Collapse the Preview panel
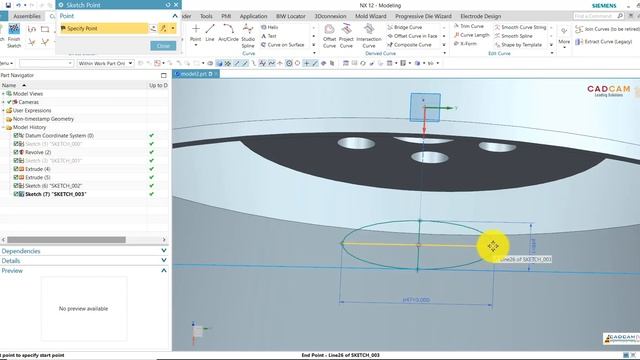Screen dimensions: 640x360 (x=164, y=270)
